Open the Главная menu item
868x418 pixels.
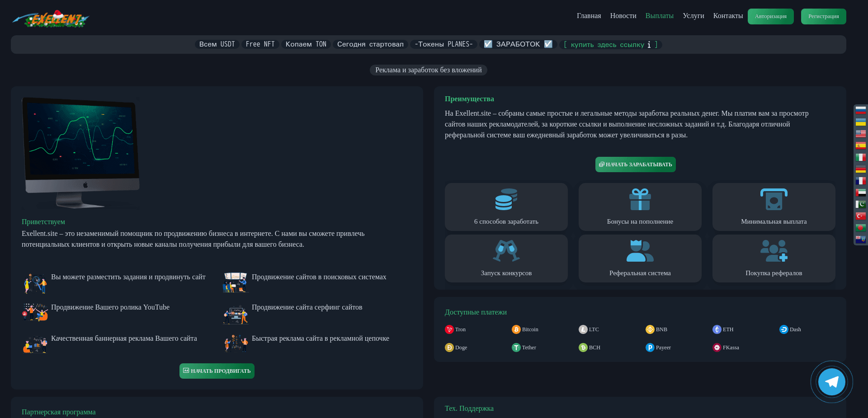click(589, 16)
